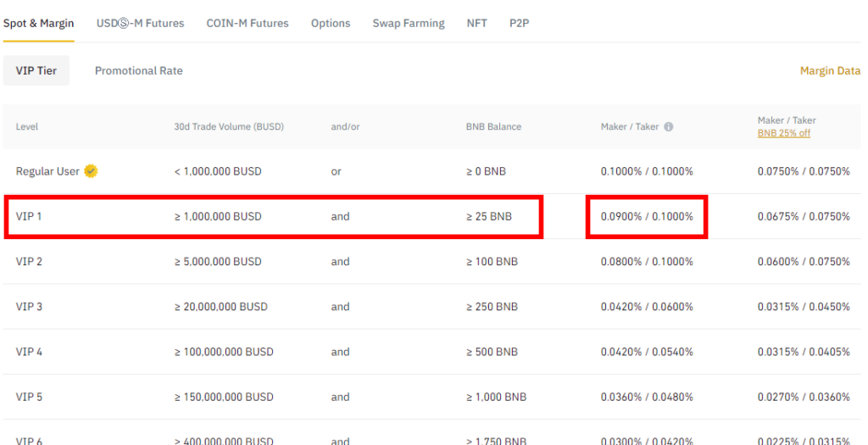
Task: Click the 30d Trade Volume (BUSD) header
Action: pyautogui.click(x=229, y=127)
